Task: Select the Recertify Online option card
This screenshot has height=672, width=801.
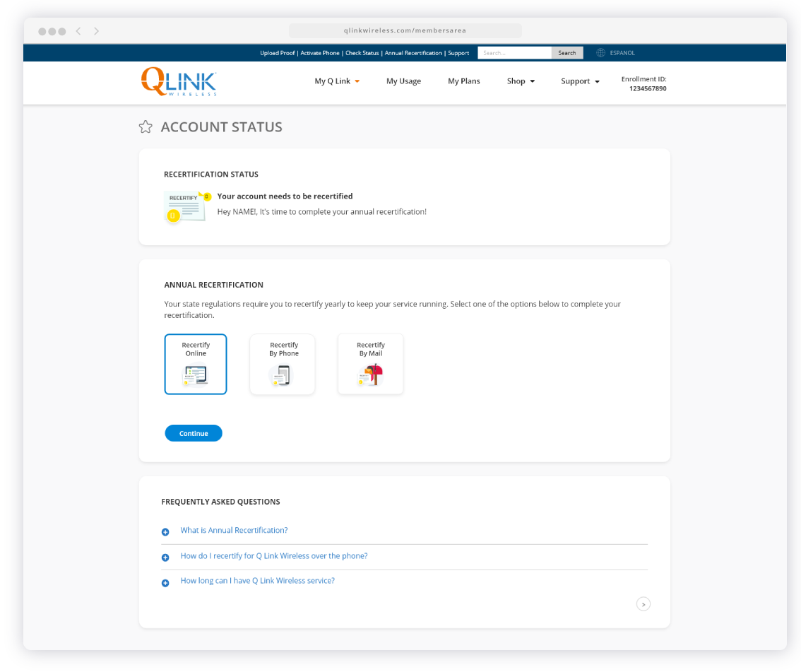Action: [196, 364]
